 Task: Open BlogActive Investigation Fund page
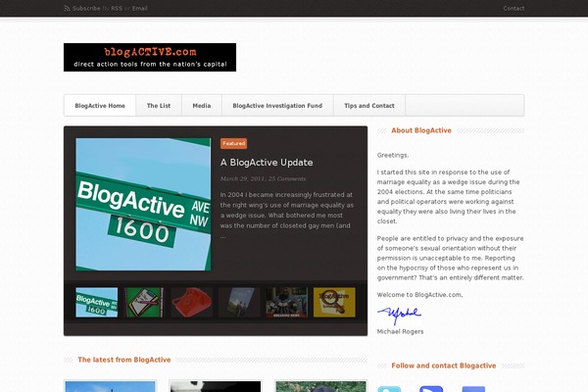[277, 106]
